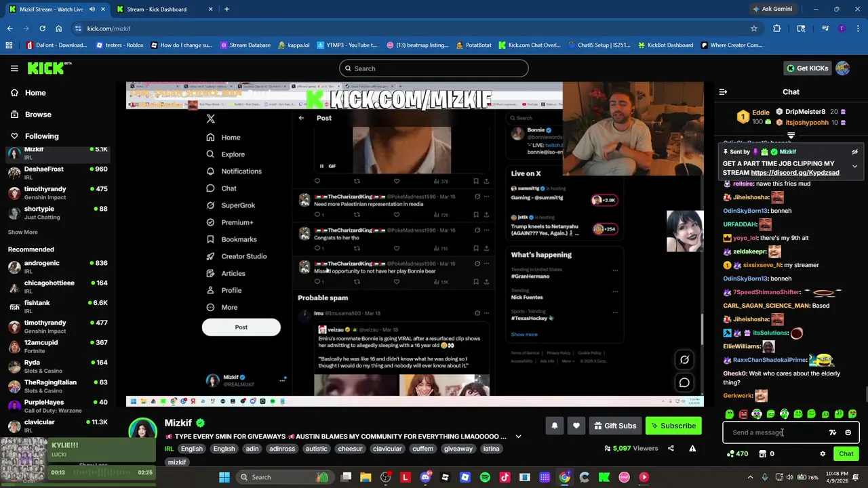Viewport: 868px width, 488px height.
Task: Open Discord from taskbar
Action: click(x=425, y=477)
